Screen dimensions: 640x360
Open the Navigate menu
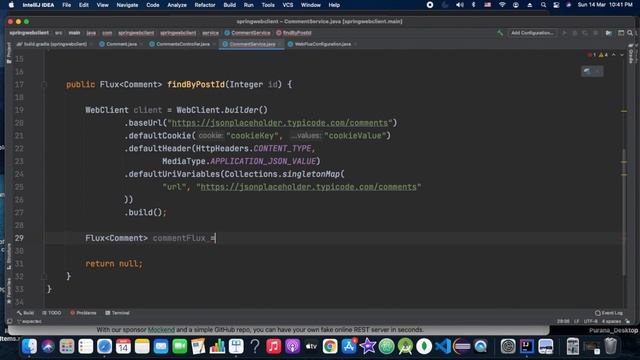pos(127,5)
